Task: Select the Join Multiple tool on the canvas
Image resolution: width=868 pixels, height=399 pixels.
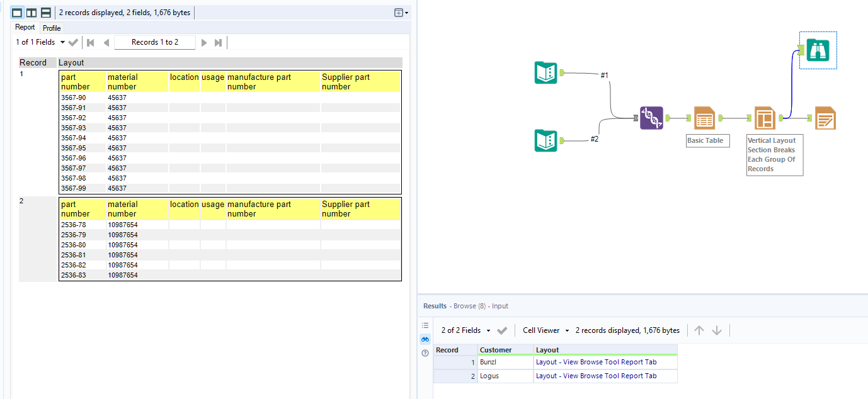Action: tap(651, 118)
